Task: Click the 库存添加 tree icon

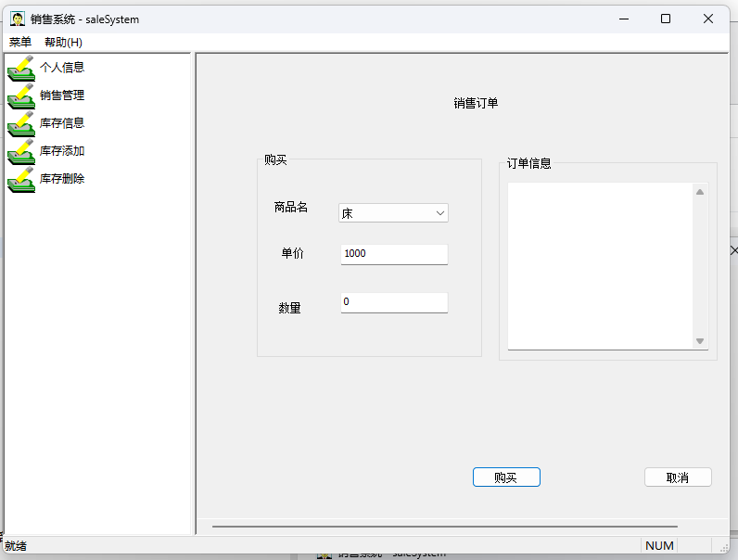Action: (21, 151)
